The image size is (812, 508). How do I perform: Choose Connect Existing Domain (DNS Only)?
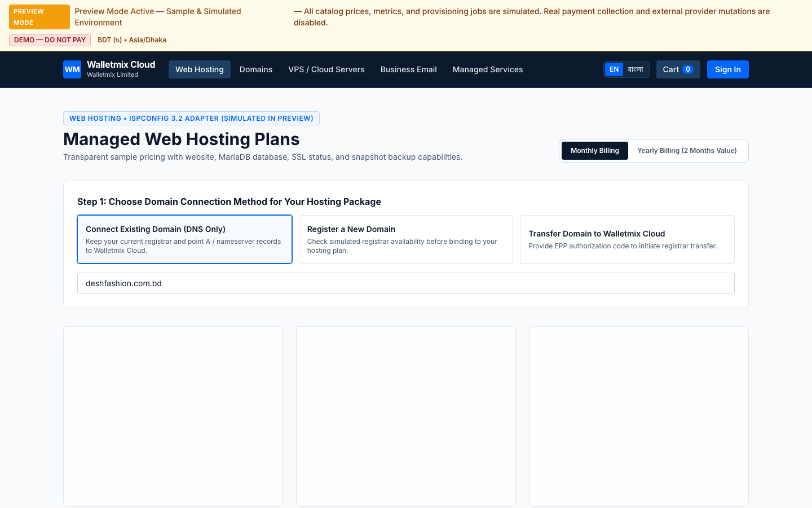(x=185, y=239)
